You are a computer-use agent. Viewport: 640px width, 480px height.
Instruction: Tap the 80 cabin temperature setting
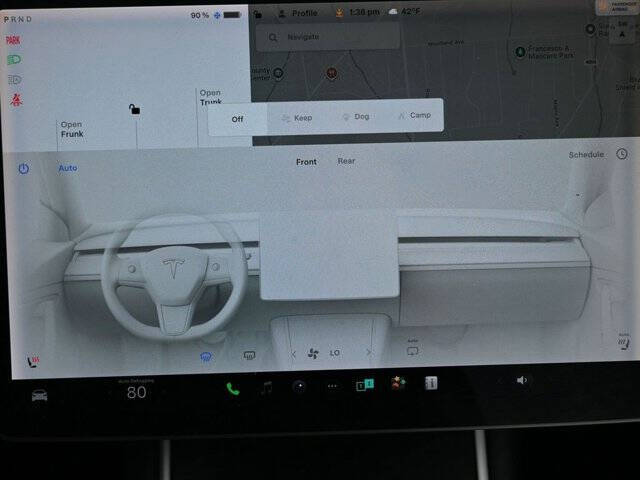point(136,393)
